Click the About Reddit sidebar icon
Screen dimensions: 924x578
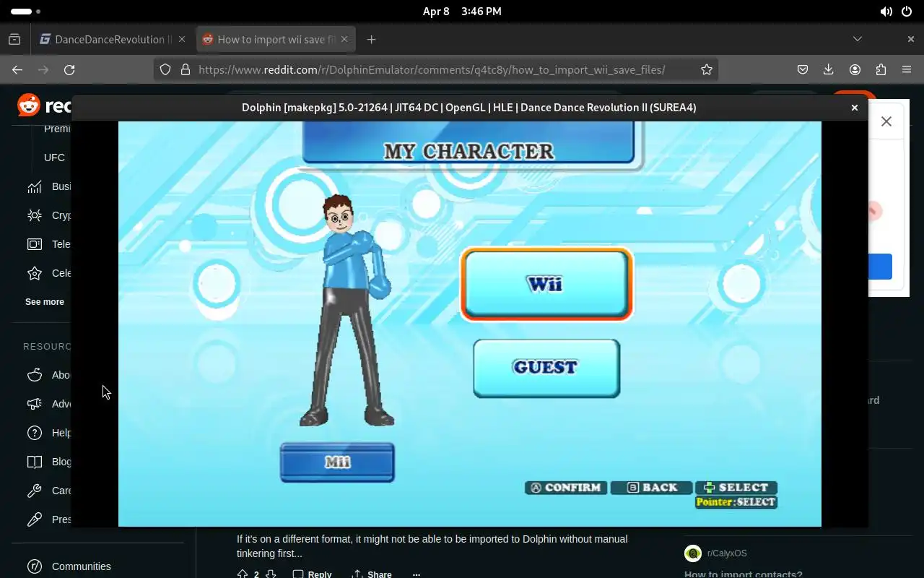(x=35, y=375)
